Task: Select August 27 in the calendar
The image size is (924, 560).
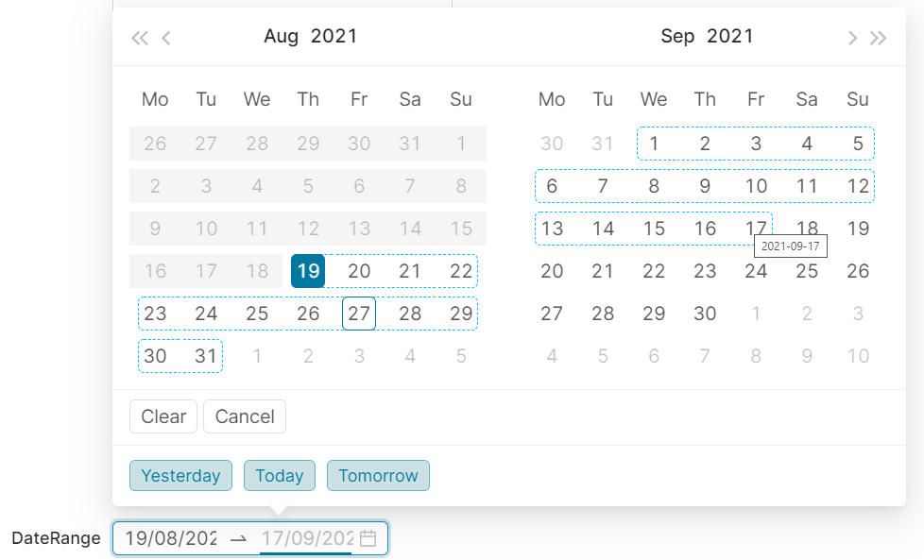Action: 359,314
